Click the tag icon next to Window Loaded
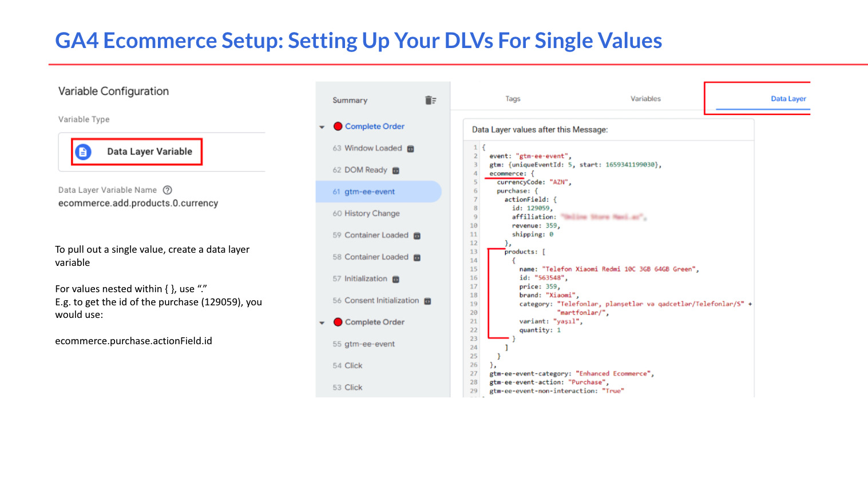868x486 pixels. coord(410,149)
